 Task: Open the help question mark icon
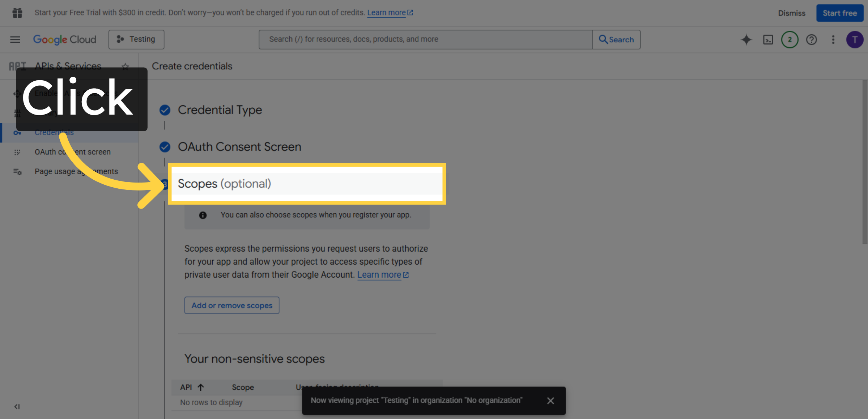click(812, 39)
